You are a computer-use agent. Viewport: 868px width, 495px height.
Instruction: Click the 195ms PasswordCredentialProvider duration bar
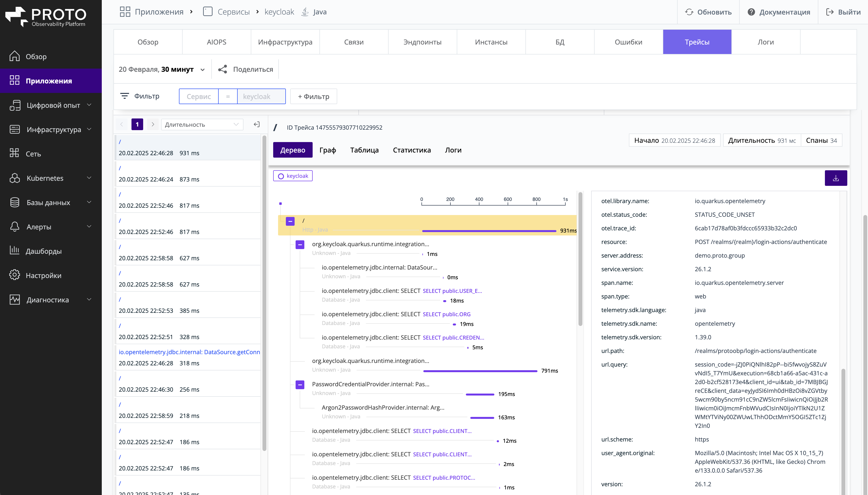coord(480,394)
